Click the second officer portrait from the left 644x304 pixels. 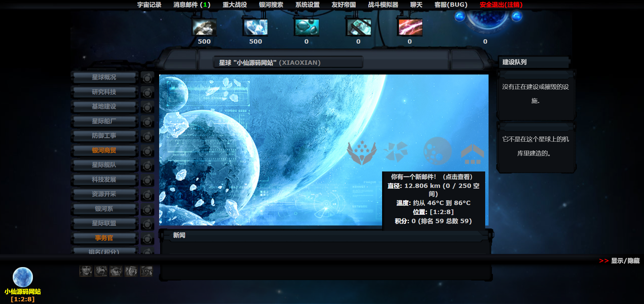(101, 271)
